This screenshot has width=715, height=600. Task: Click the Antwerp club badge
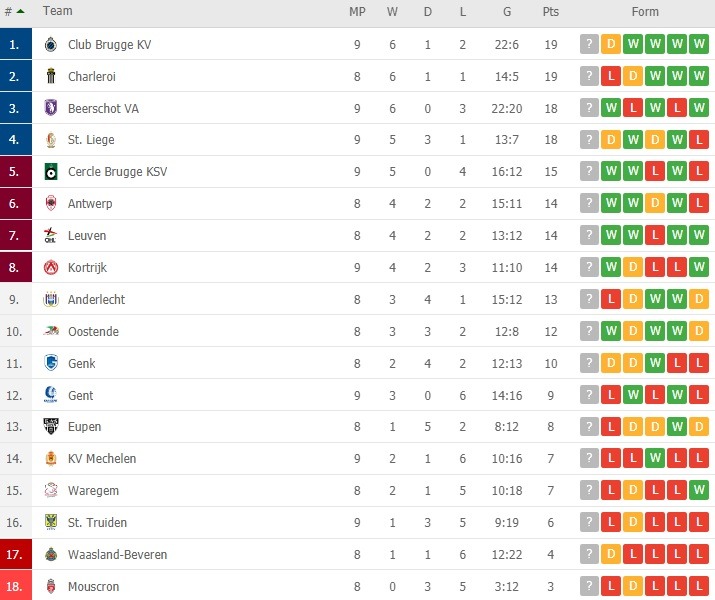point(51,204)
